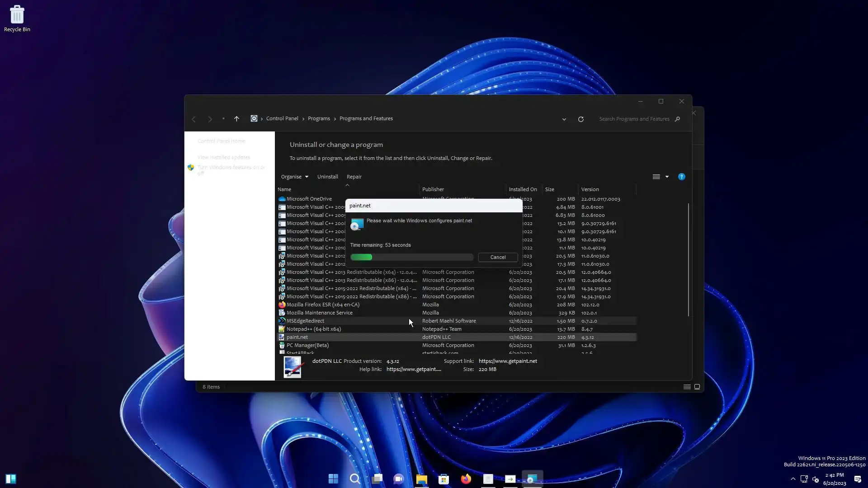
Task: Show hidden system tray icons chevron
Action: coord(793,479)
